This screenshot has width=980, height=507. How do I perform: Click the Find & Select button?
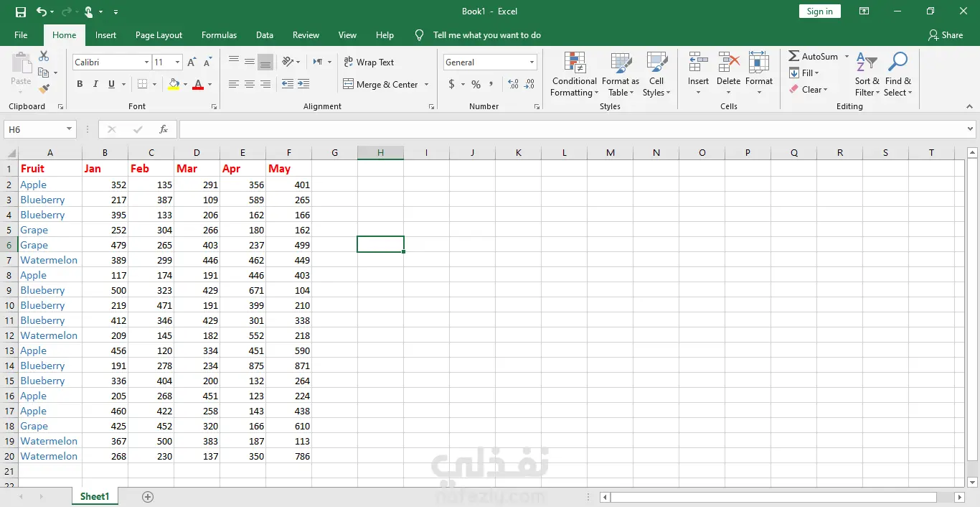[897, 74]
